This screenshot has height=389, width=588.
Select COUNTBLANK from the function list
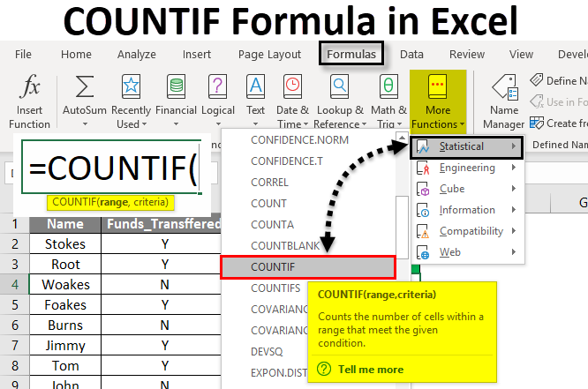285,246
